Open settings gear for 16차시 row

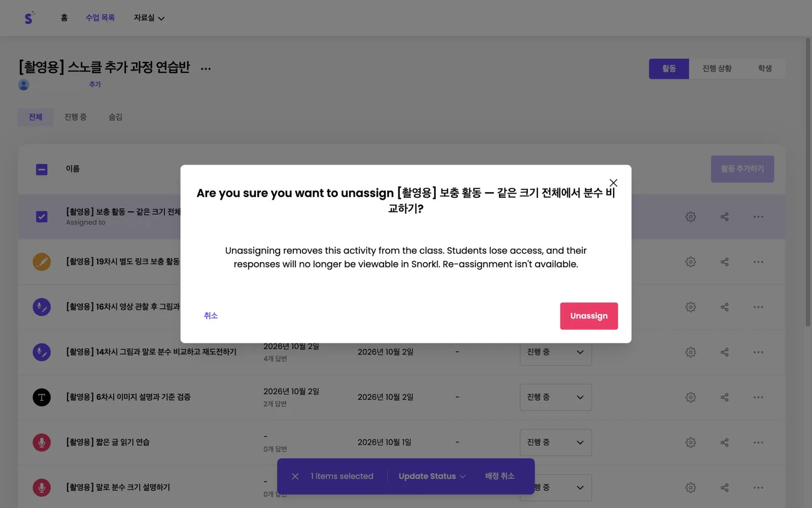click(690, 307)
